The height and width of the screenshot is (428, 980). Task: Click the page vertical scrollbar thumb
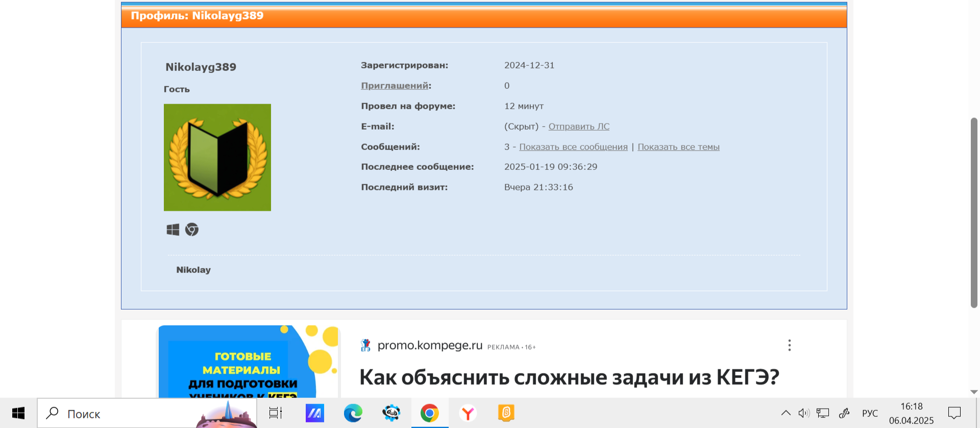pos(974,213)
